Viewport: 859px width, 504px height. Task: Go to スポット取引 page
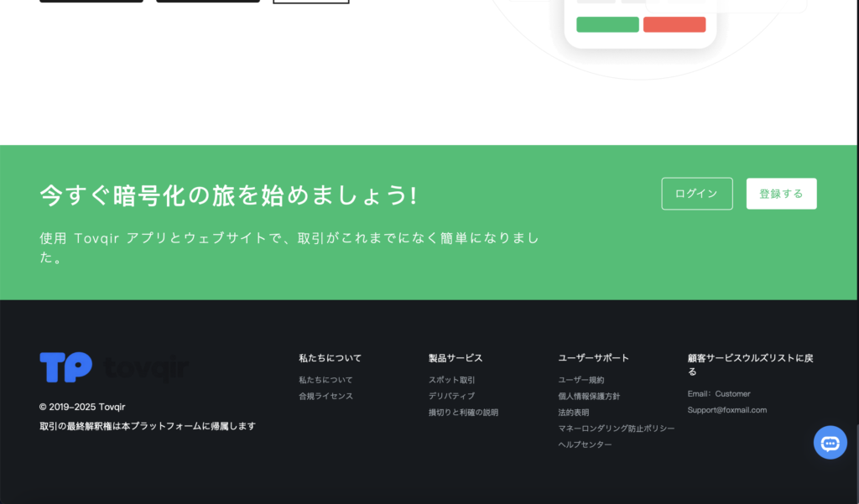[451, 380]
